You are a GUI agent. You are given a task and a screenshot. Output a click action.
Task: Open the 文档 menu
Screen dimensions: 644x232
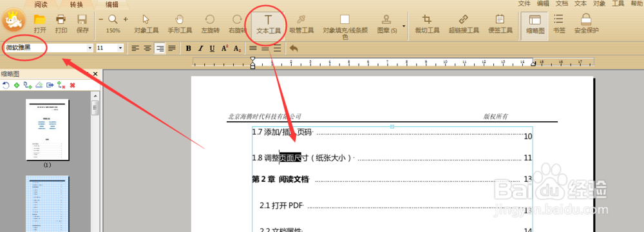562,4
